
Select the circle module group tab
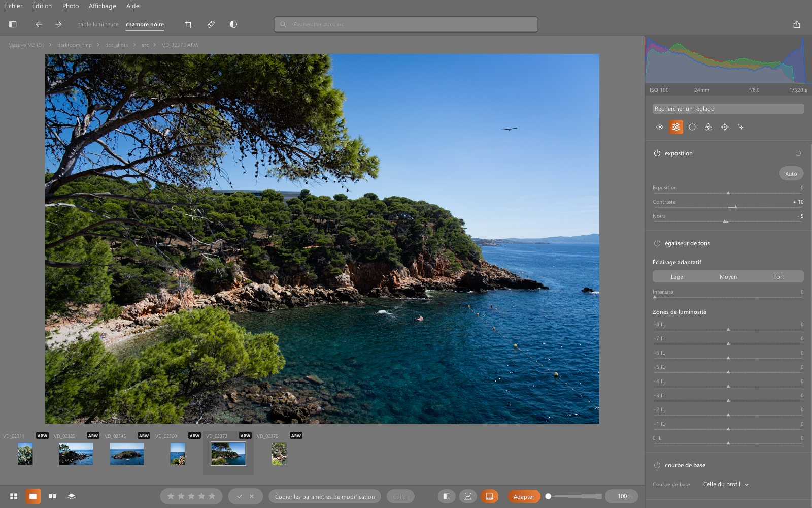[x=692, y=127]
